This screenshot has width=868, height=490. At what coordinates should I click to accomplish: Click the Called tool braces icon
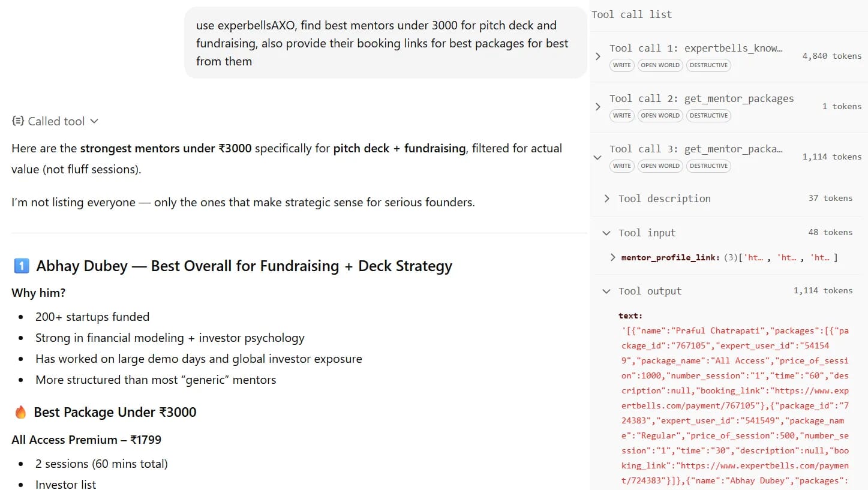point(18,121)
